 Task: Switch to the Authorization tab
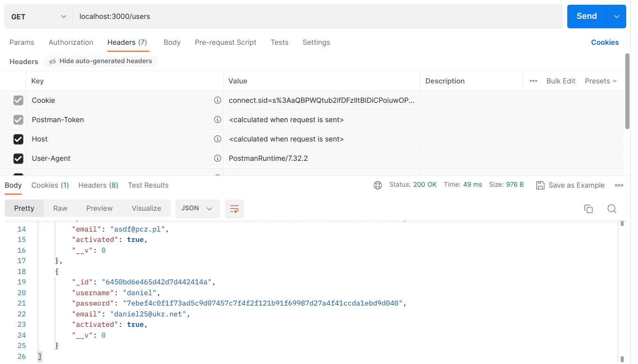[x=71, y=42]
